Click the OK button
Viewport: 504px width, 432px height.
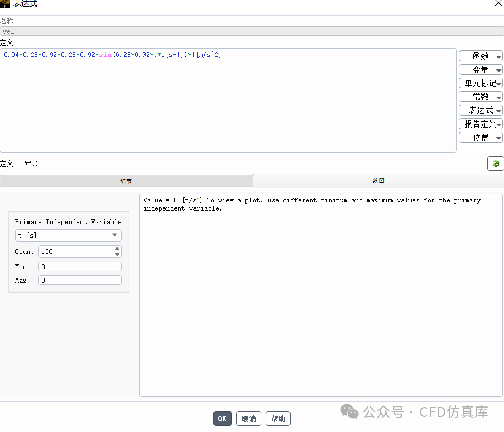point(223,418)
